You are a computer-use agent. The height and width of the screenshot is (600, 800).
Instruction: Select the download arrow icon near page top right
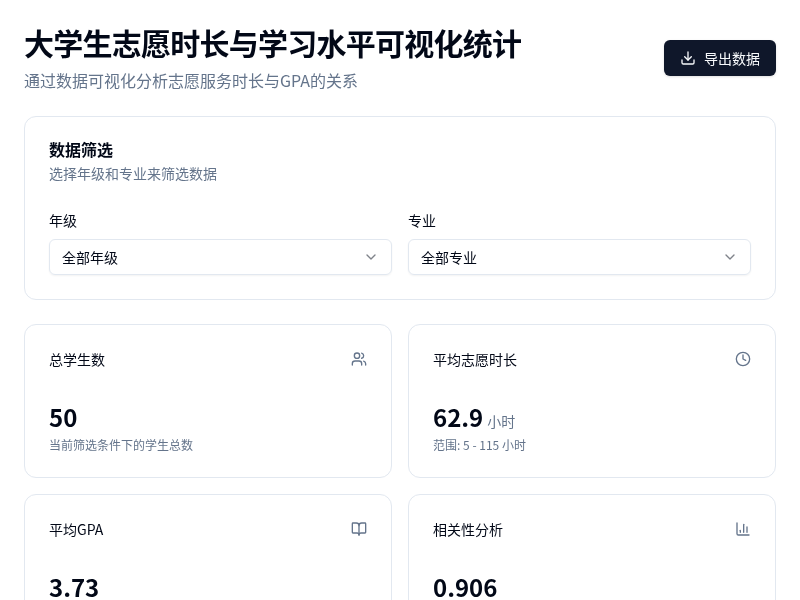688,58
